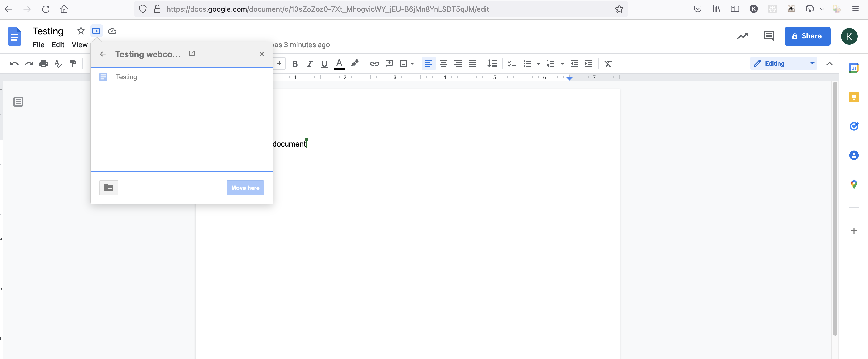
Task: Open the File menu
Action: (38, 44)
